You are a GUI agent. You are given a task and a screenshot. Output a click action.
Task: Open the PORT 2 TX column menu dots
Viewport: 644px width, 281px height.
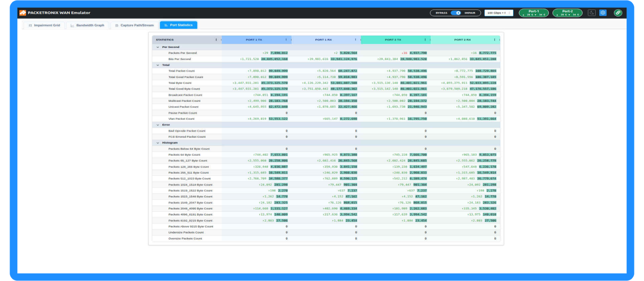[x=425, y=40]
